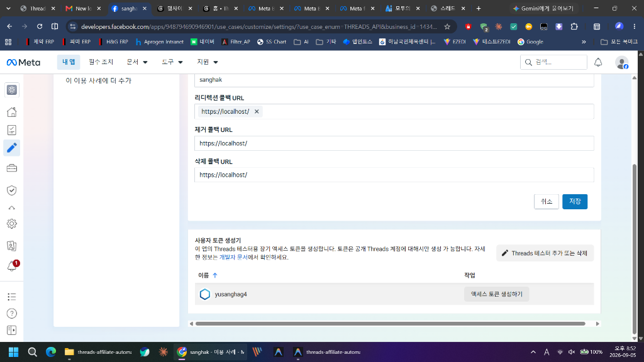Select the use cases pencil icon in sidebar
The height and width of the screenshot is (362, 644).
(x=11, y=148)
